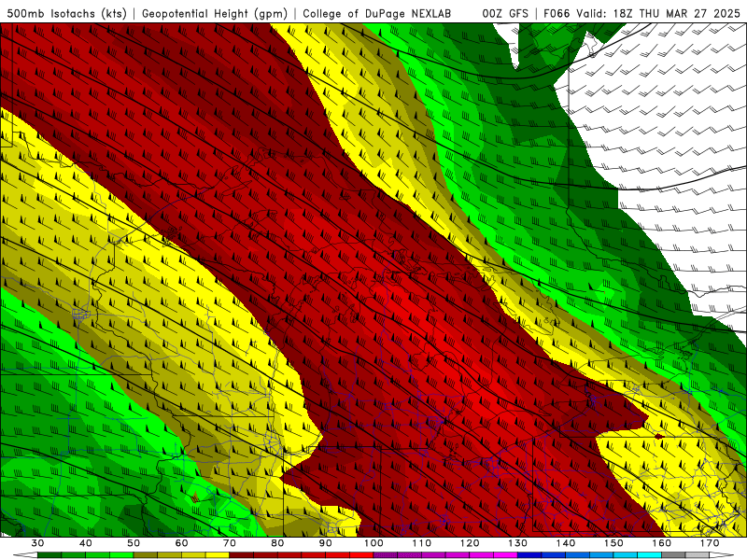Click the "Valid: 18Z THU MAR 27 2025" text

point(658,13)
